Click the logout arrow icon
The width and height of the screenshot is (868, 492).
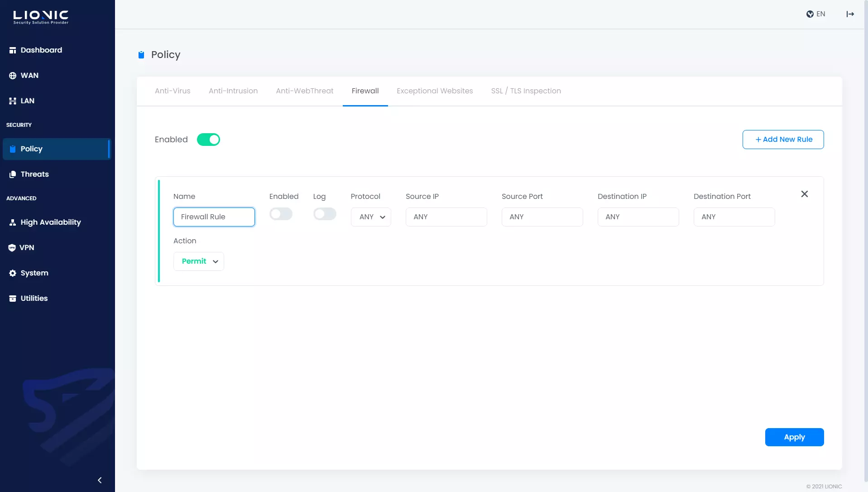pyautogui.click(x=850, y=14)
